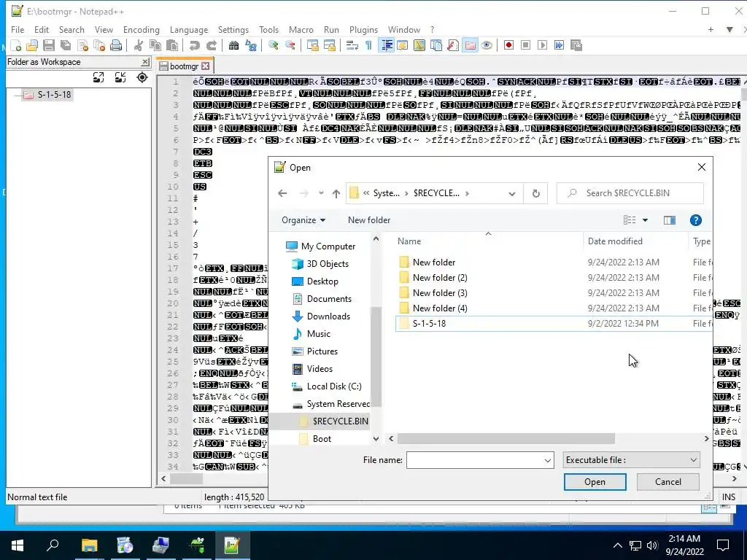Open the Macro menu
The image size is (747, 560).
[301, 29]
